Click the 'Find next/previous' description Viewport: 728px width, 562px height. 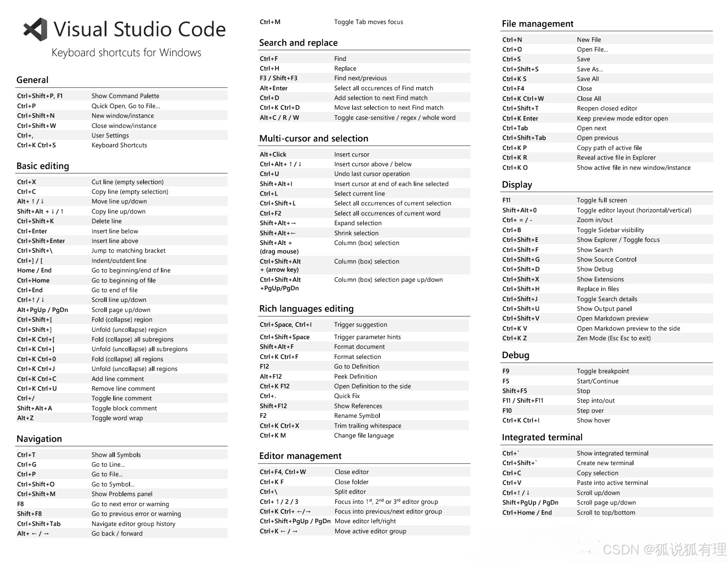[x=360, y=78]
